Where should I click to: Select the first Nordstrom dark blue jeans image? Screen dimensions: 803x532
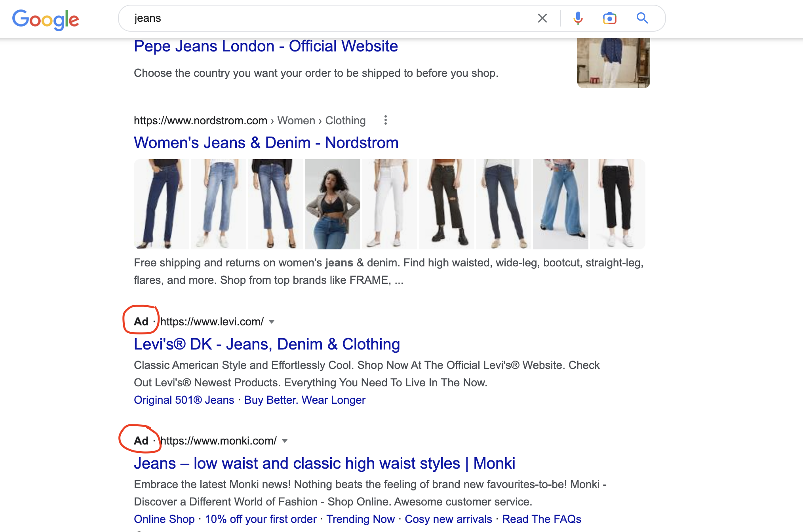162,204
